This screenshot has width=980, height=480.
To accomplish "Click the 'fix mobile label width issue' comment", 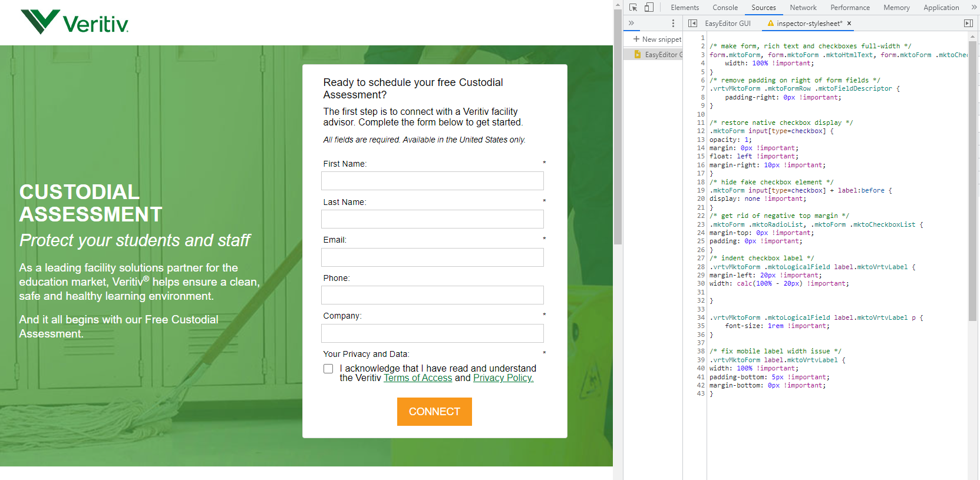I will pos(776,351).
